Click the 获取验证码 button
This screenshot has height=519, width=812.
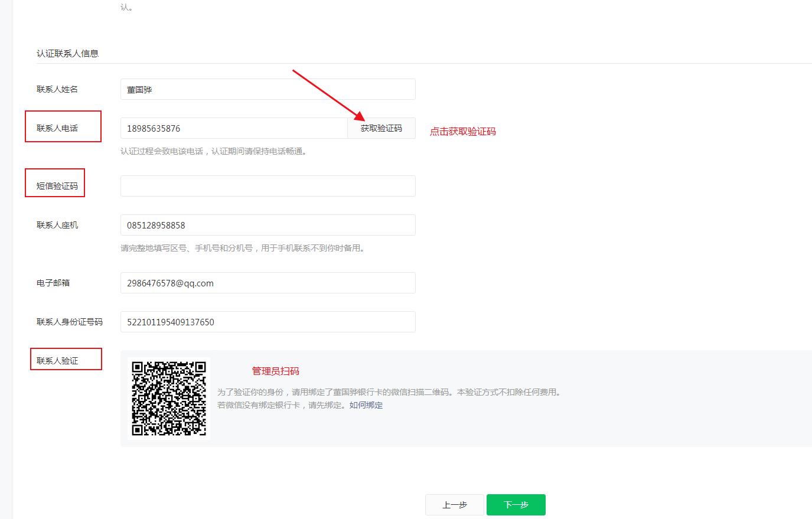coord(381,128)
